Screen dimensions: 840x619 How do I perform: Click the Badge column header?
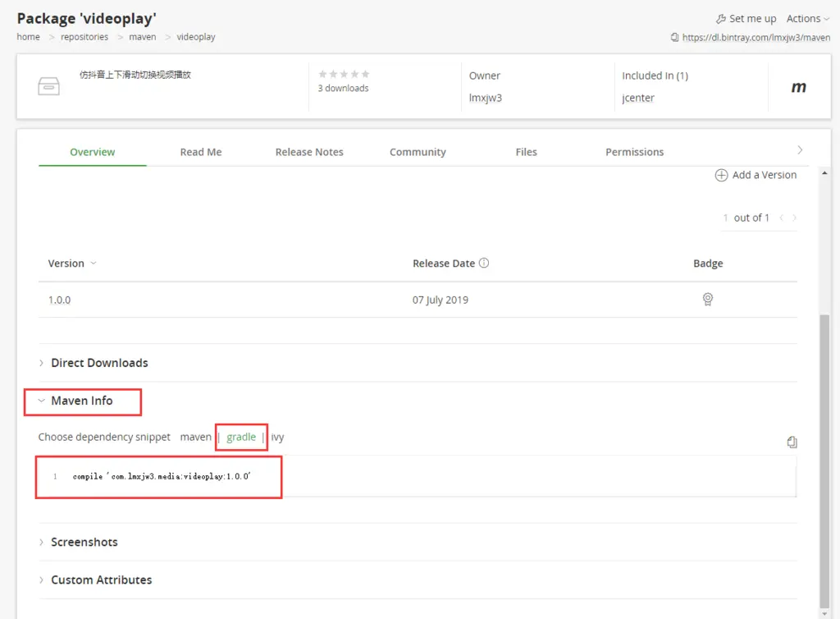(x=708, y=264)
